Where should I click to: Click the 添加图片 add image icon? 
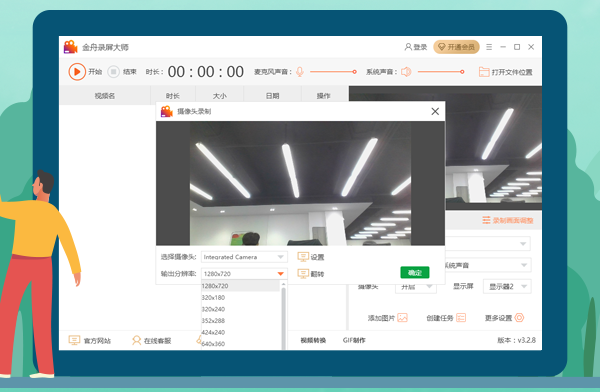point(402,318)
